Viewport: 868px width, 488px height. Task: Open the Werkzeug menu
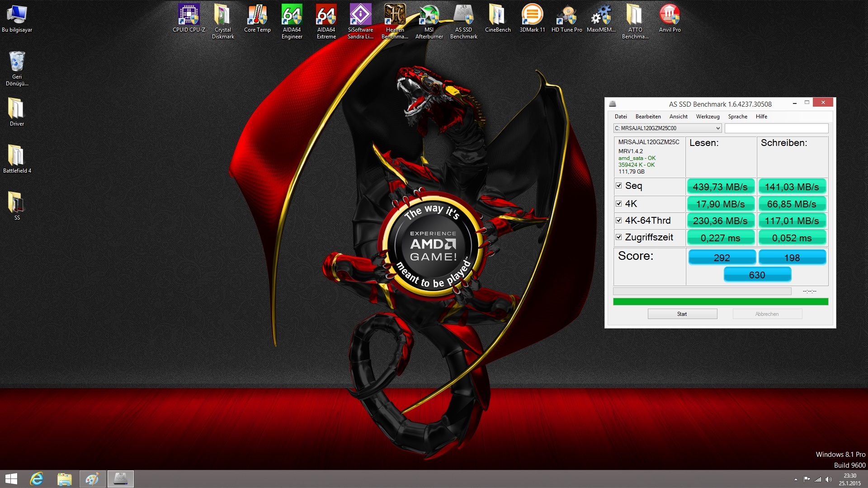(708, 117)
